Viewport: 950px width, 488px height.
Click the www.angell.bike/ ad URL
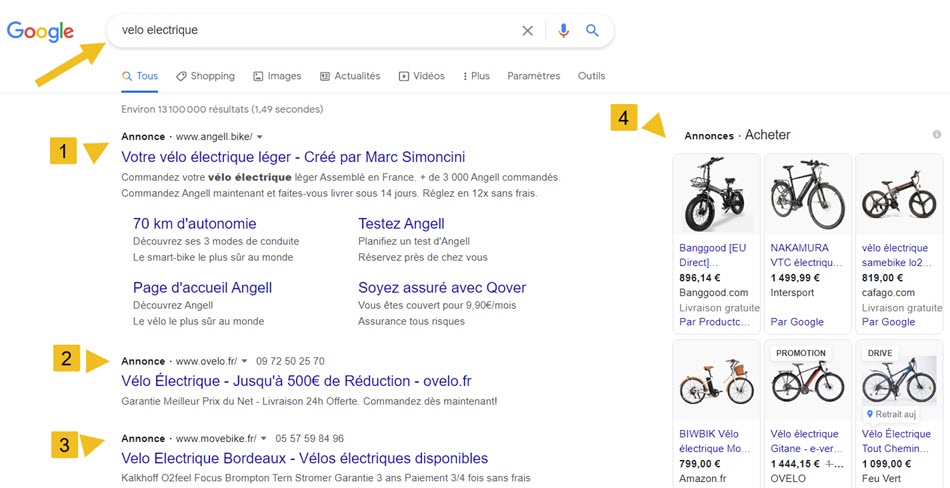(x=214, y=137)
